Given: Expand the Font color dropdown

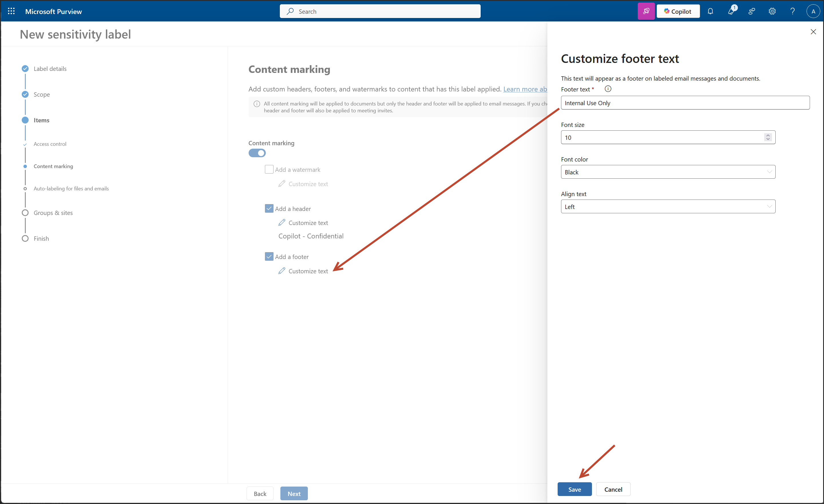Looking at the screenshot, I should tap(668, 172).
